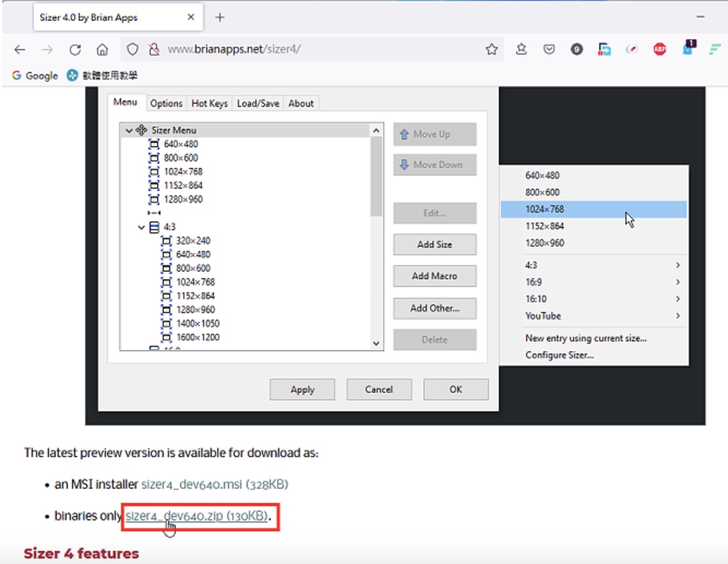
Task: Click the Sizer Menu move icon
Action: [x=141, y=130]
